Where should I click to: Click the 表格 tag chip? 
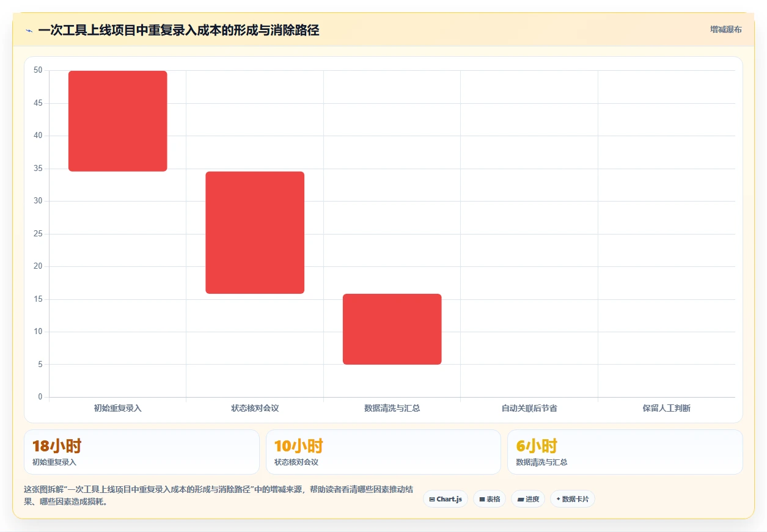pyautogui.click(x=490, y=499)
